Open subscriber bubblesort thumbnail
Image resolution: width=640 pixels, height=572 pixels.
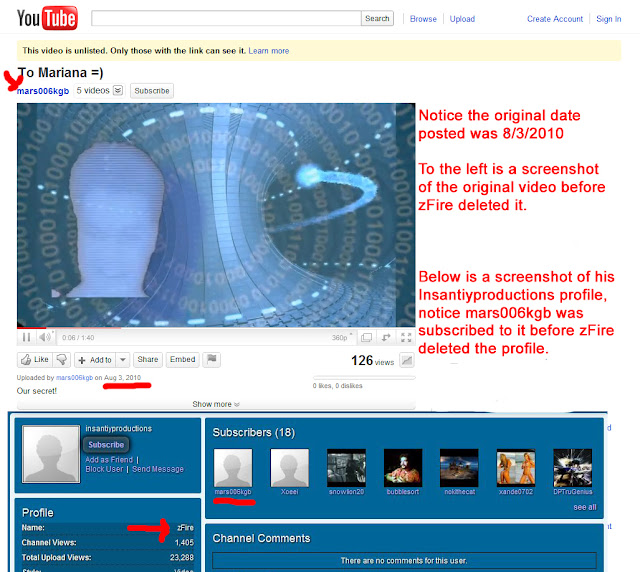pyautogui.click(x=403, y=468)
